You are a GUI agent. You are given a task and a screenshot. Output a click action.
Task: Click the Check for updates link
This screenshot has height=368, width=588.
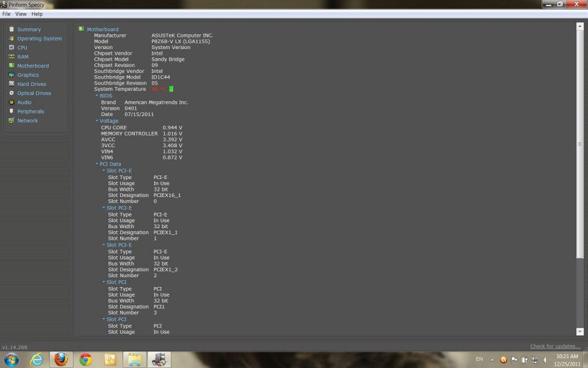click(555, 346)
